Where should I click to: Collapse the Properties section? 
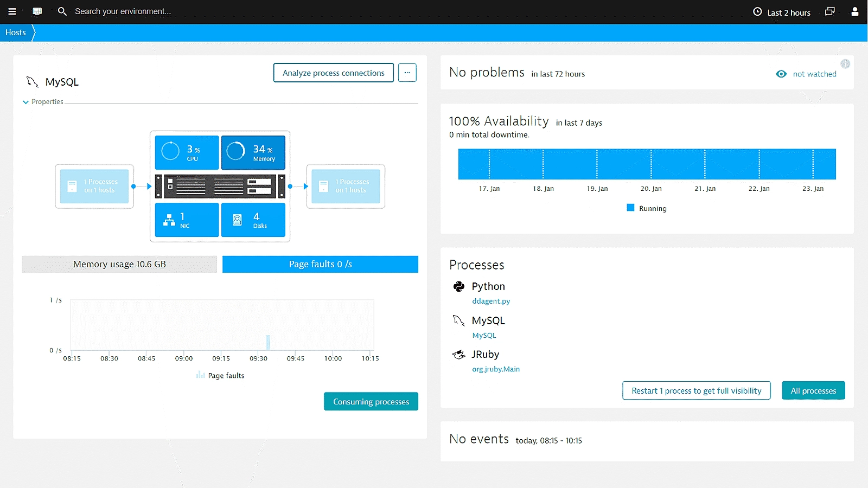point(43,102)
